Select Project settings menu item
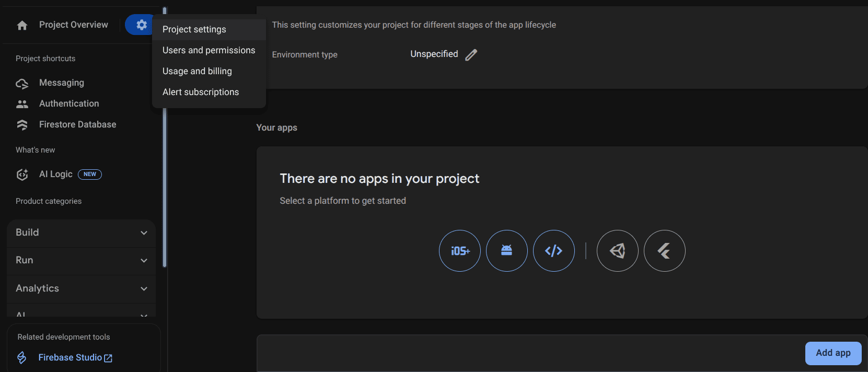This screenshot has width=868, height=372. point(194,29)
